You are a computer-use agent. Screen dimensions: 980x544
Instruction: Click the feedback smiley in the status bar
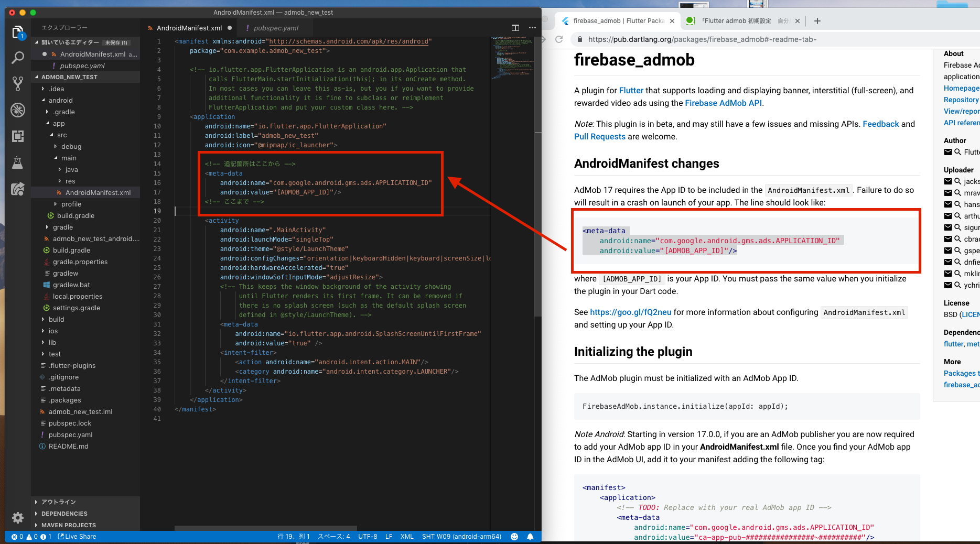click(x=514, y=537)
